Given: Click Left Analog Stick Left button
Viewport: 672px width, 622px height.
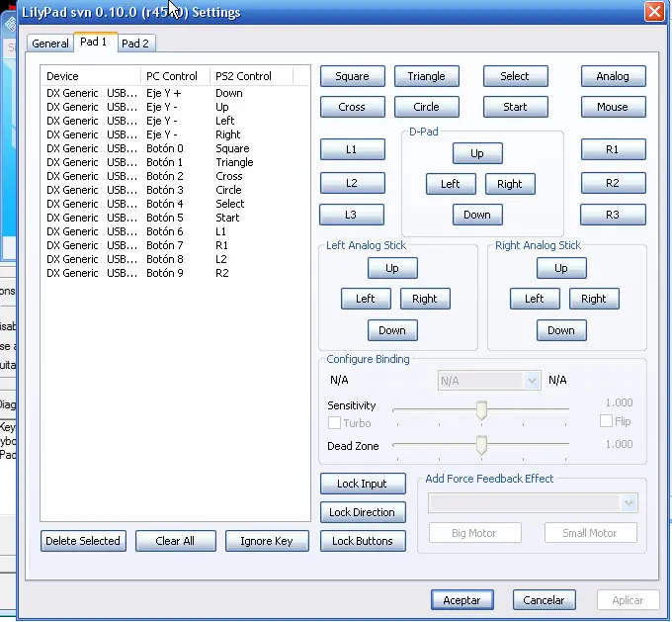Looking at the screenshot, I should click(x=366, y=299).
